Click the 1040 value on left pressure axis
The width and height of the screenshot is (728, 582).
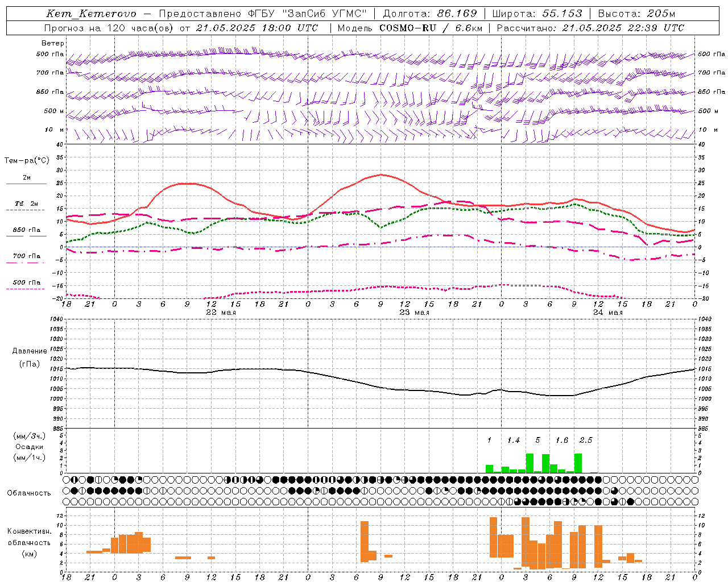click(x=55, y=319)
